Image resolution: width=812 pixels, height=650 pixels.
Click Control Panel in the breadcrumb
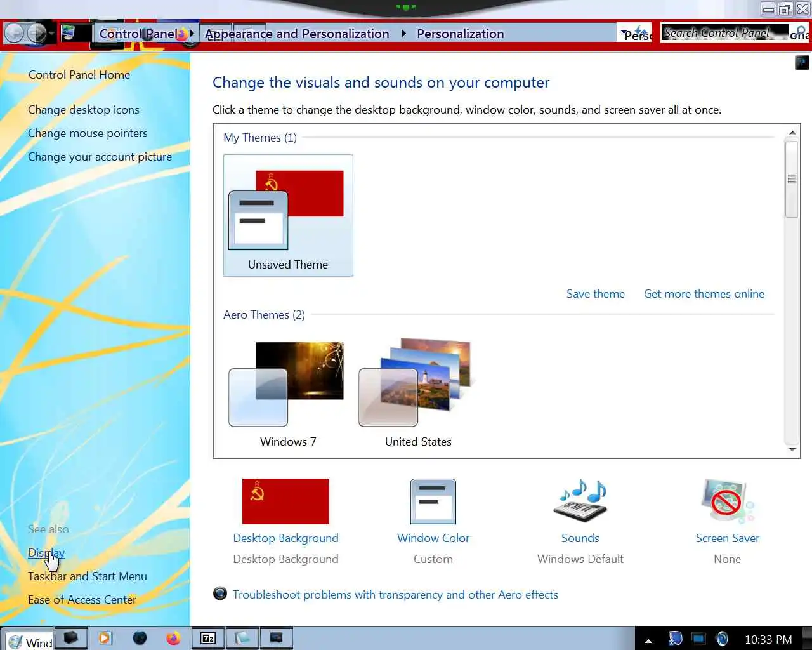click(x=138, y=34)
